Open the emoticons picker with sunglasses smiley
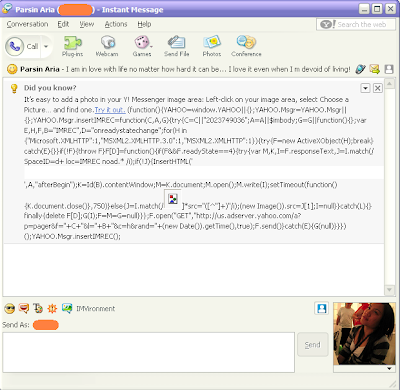This screenshot has width=400, height=390. (x=10, y=309)
